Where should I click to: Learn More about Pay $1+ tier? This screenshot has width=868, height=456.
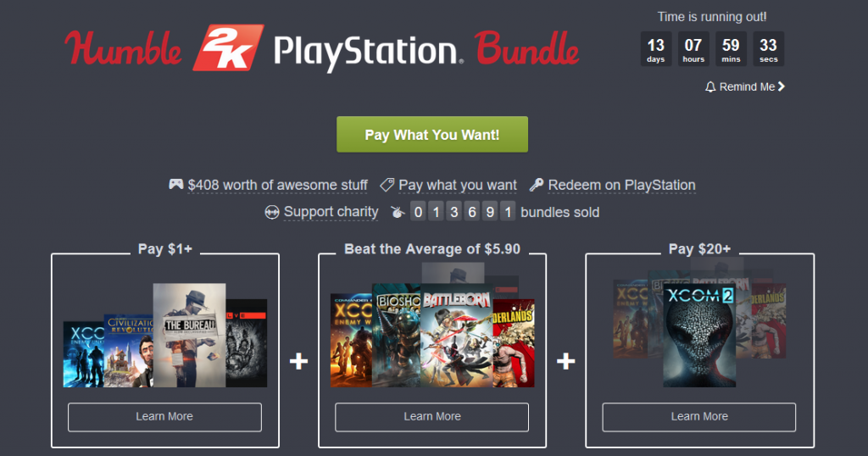pos(164,417)
